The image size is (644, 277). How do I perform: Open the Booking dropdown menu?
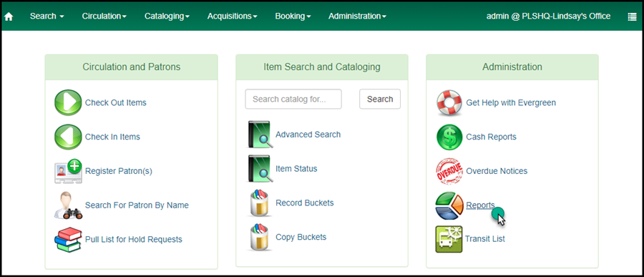coord(293,16)
